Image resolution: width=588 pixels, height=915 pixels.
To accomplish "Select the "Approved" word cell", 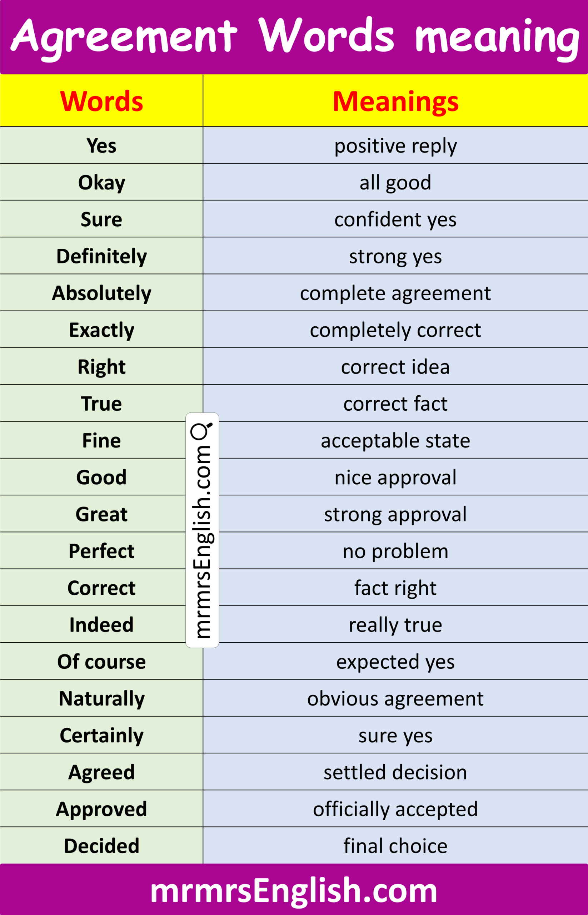I will tap(101, 809).
